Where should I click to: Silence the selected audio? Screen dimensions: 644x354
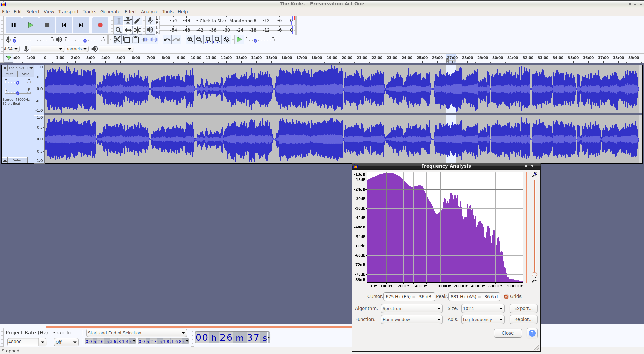pyautogui.click(x=154, y=40)
